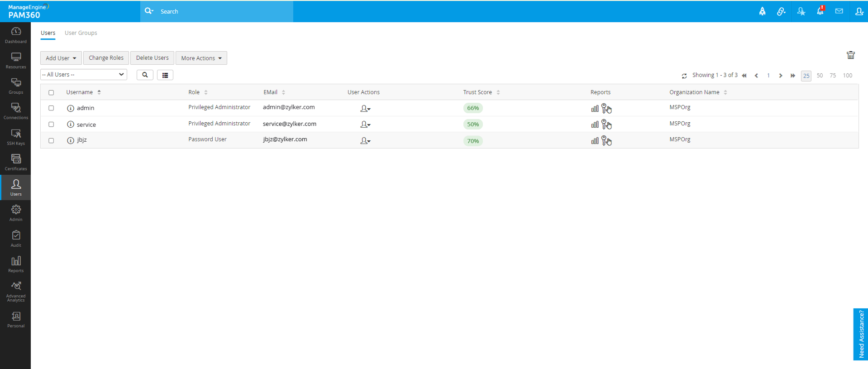Screen dimensions: 868x369
Task: Click the Delete Users button
Action: [x=152, y=58]
